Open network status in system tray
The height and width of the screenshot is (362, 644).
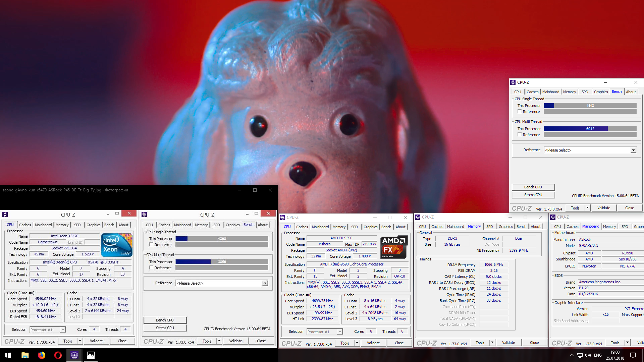point(580,355)
